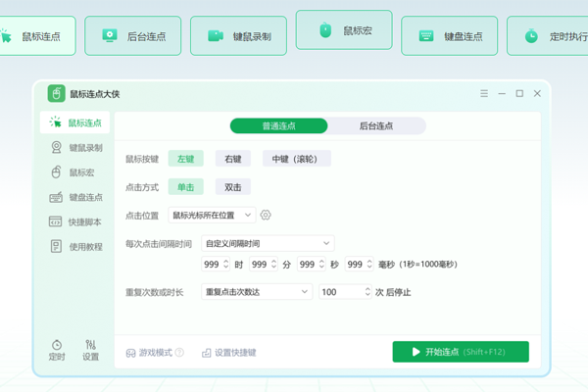Click the mouse icon on 鼠标宏 card
Image resolution: width=588 pixels, height=392 pixels.
coord(325,30)
